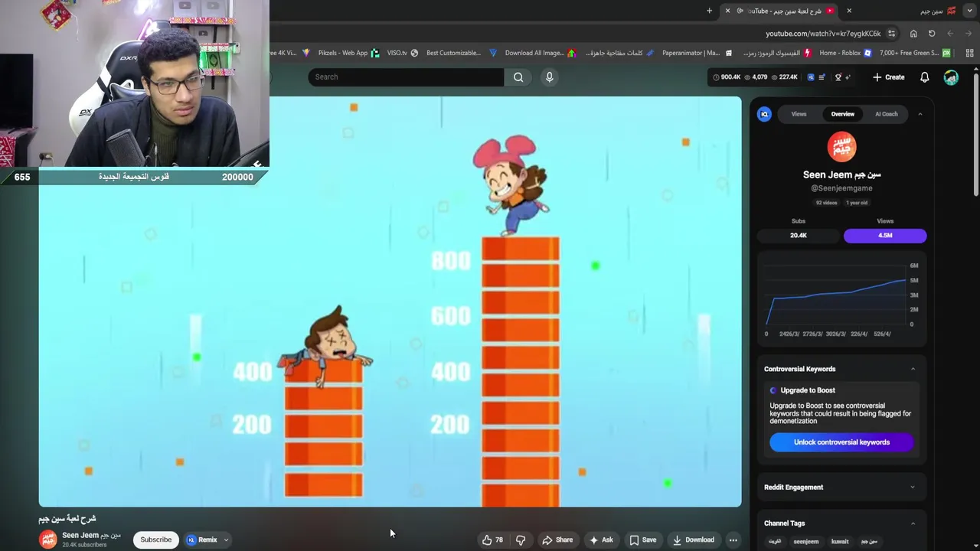
Task: Click the 4,079 stat in header bar
Action: click(x=756, y=77)
